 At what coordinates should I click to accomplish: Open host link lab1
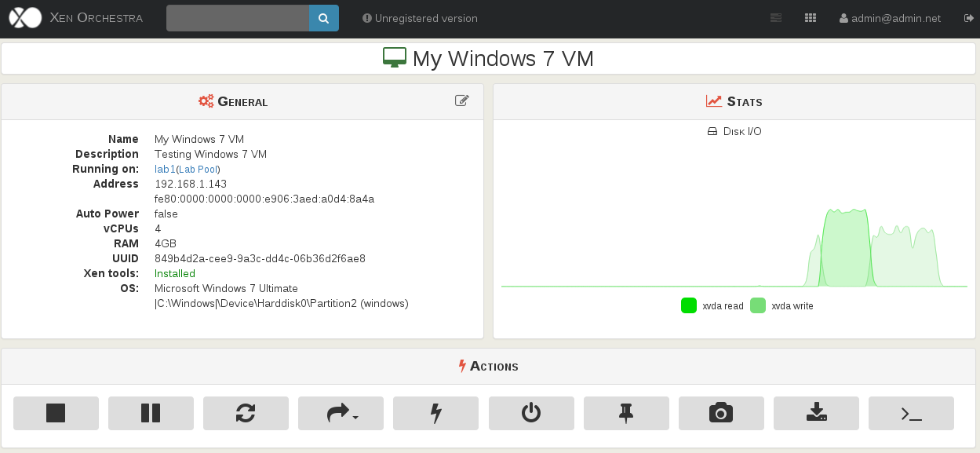pos(165,169)
